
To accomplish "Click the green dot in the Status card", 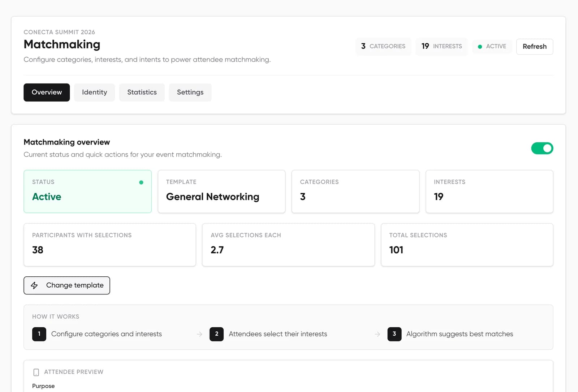I will tap(141, 182).
